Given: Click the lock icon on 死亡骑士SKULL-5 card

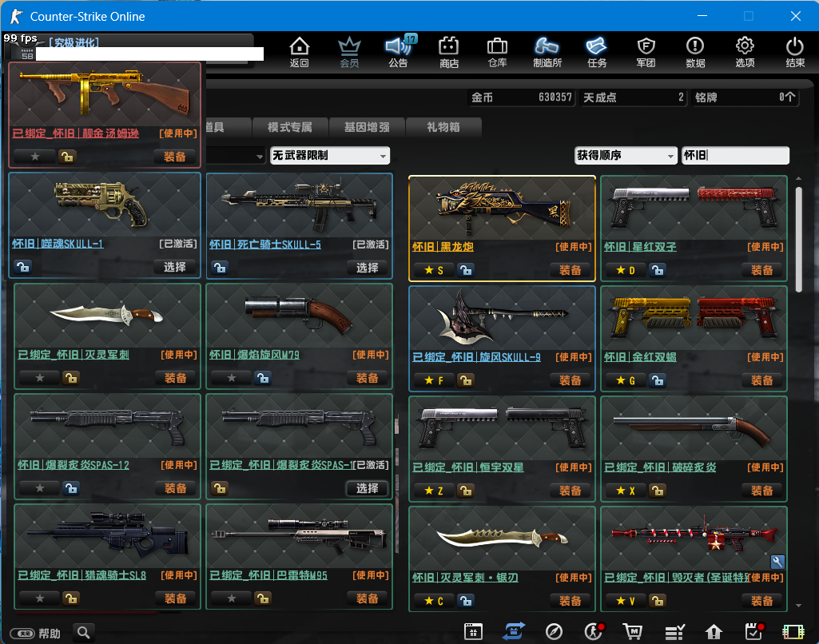Looking at the screenshot, I should (x=220, y=268).
